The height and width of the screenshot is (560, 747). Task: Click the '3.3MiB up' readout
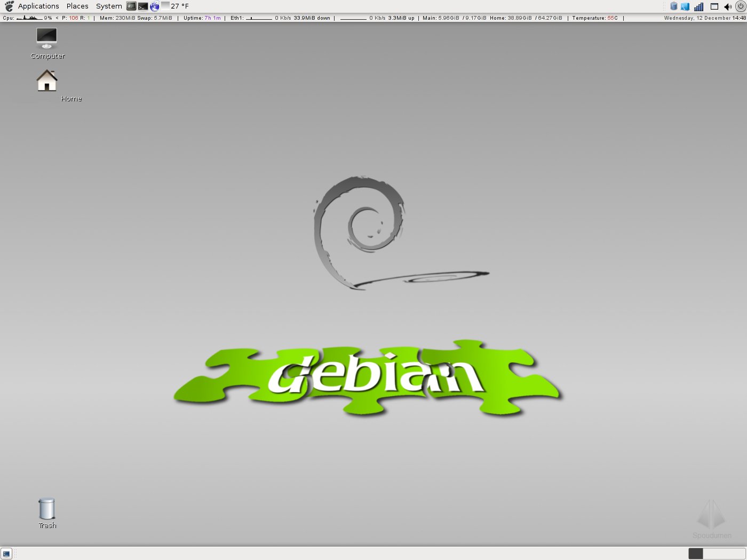coord(401,18)
